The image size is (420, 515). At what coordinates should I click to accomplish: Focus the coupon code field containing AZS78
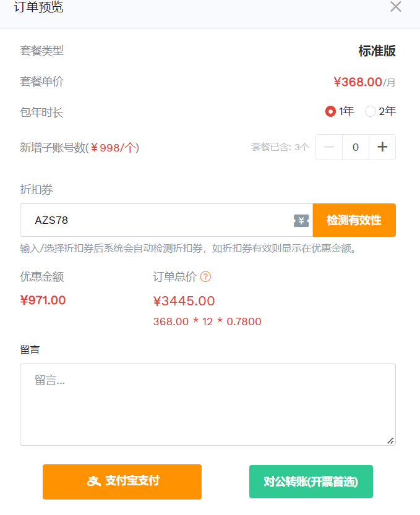pyautogui.click(x=155, y=220)
